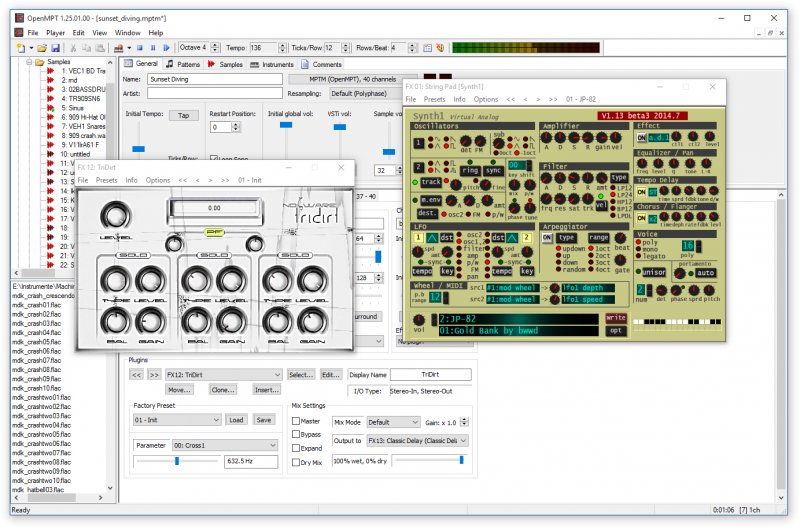800x528 pixels.
Task: Click the Move... button
Action: coord(179,390)
